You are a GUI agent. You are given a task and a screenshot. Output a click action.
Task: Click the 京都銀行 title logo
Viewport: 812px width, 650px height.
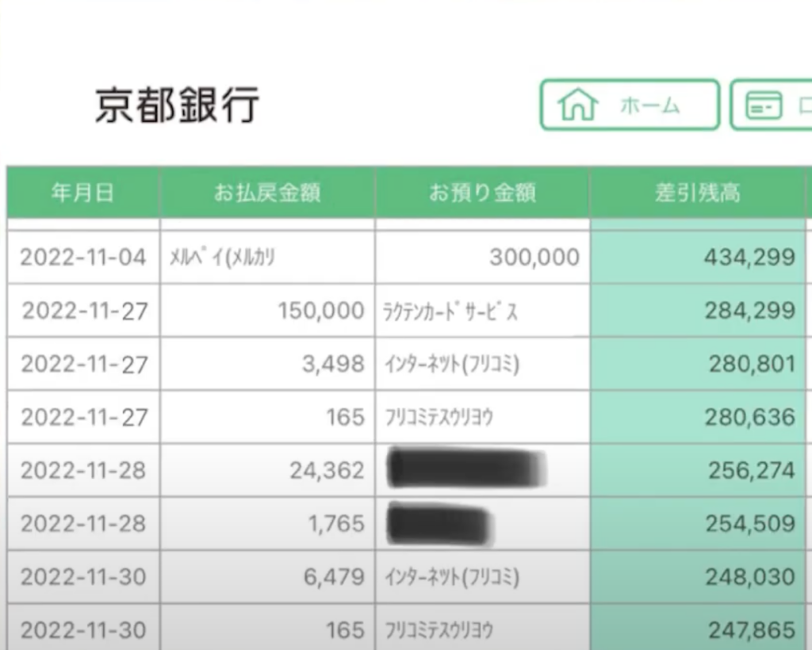pos(177,105)
